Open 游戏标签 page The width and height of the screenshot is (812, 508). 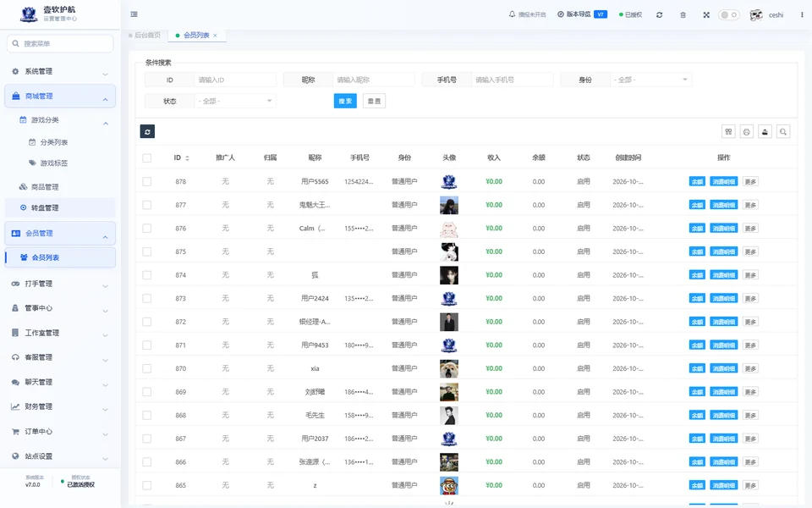click(54, 163)
